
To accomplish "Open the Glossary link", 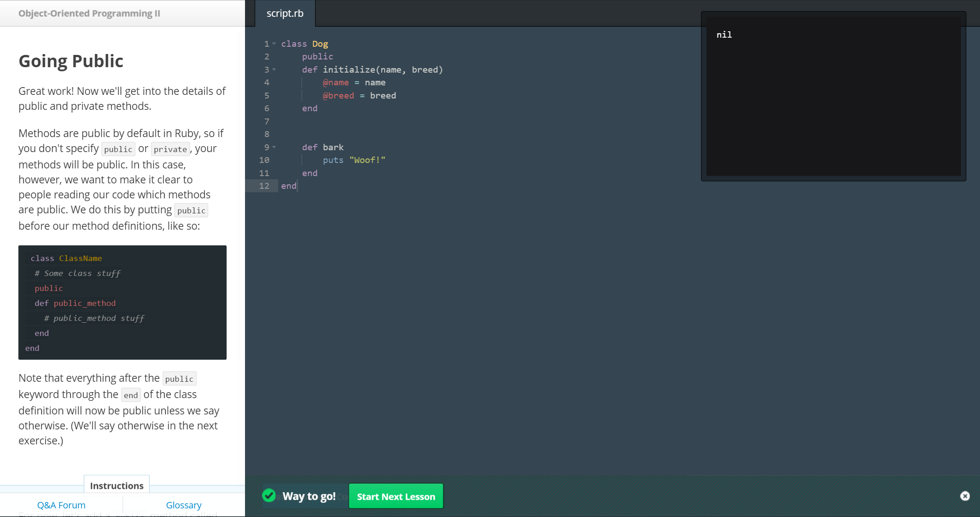I will [183, 505].
